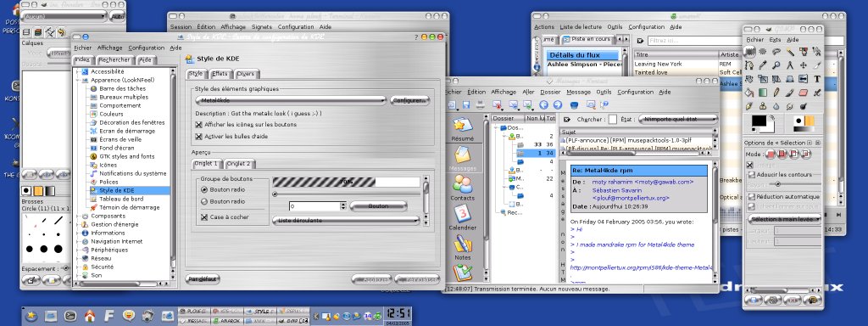Select the first 'Bouton radio' option
The image size is (868, 326).
(203, 189)
